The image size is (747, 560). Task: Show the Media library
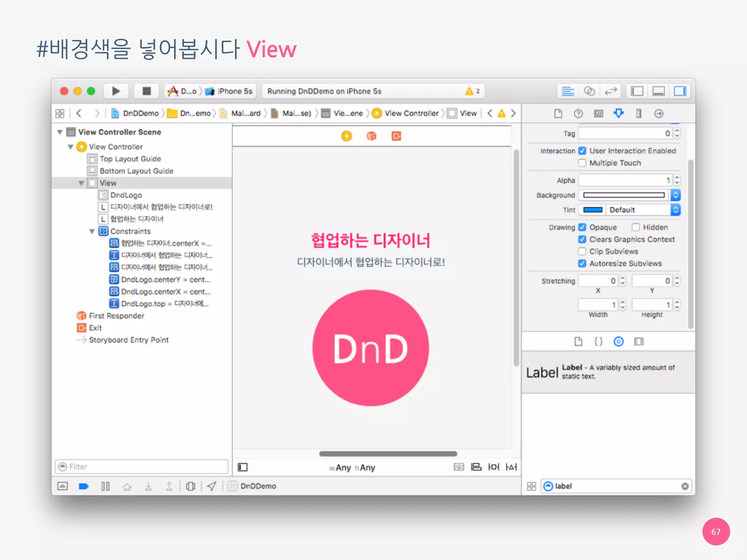pyautogui.click(x=639, y=342)
